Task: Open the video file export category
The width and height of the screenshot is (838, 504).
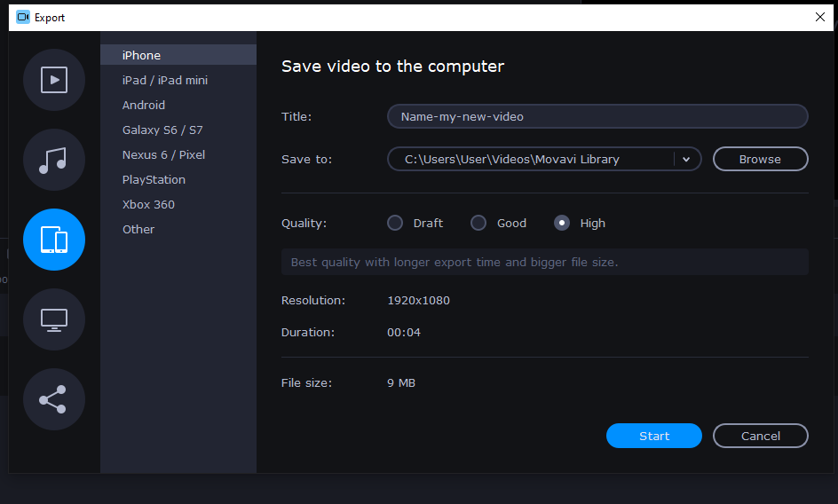Action: pos(54,80)
